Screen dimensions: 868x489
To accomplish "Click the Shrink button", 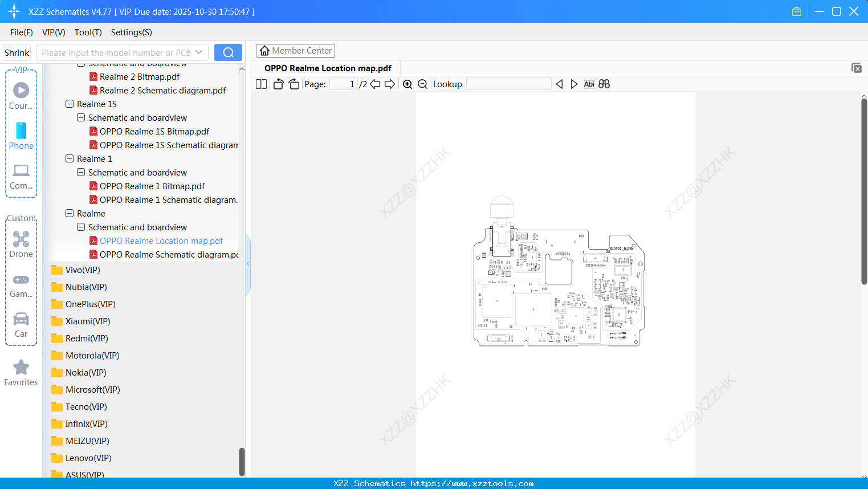I will pyautogui.click(x=17, y=52).
